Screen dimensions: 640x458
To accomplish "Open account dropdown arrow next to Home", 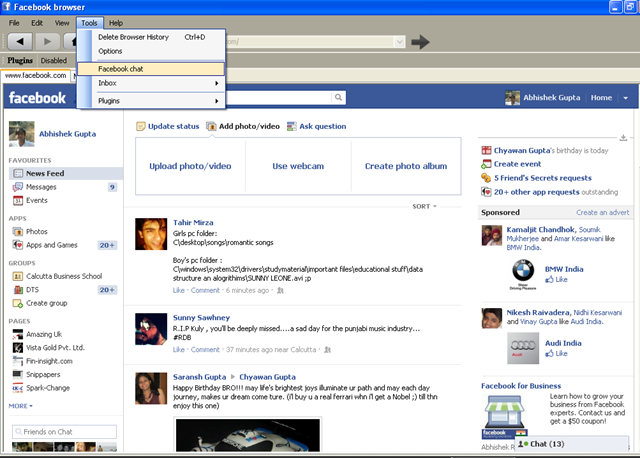I will [626, 98].
